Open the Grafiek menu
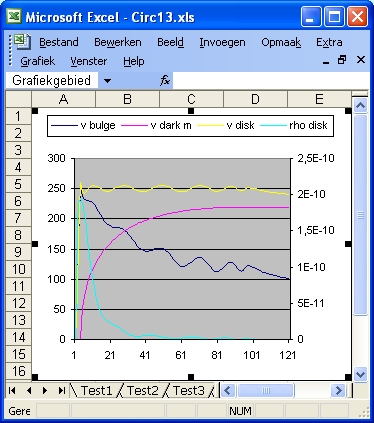 coord(37,61)
